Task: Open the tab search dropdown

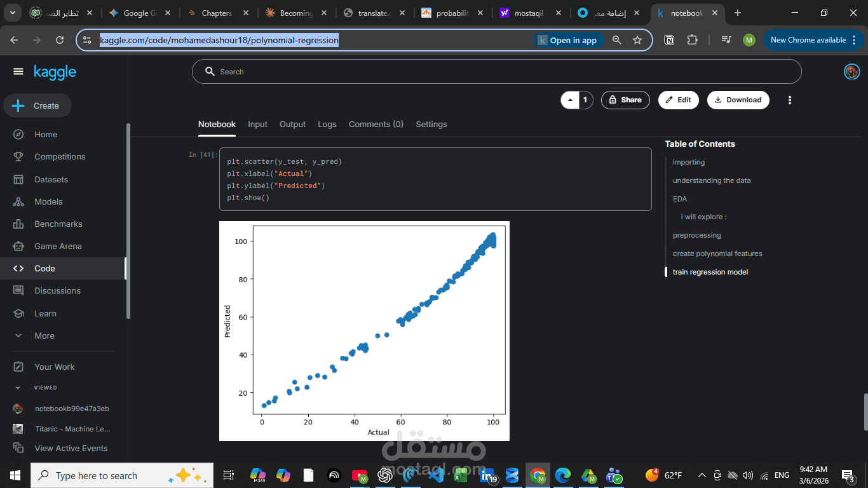Action: click(14, 13)
